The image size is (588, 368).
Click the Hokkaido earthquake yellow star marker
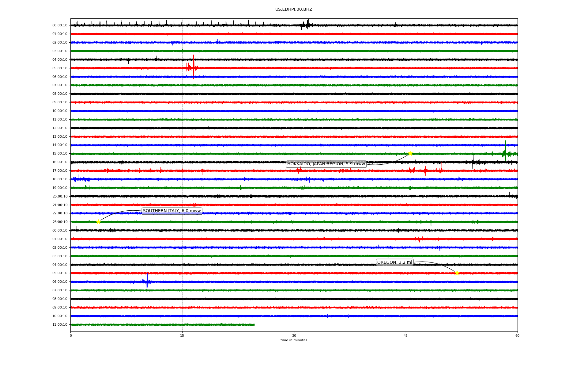(x=410, y=153)
